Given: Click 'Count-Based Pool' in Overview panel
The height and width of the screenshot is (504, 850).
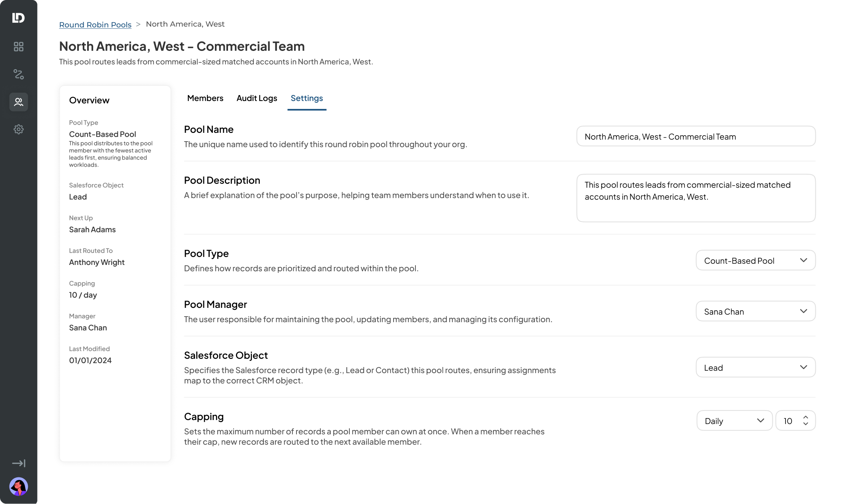Looking at the screenshot, I should point(103,134).
